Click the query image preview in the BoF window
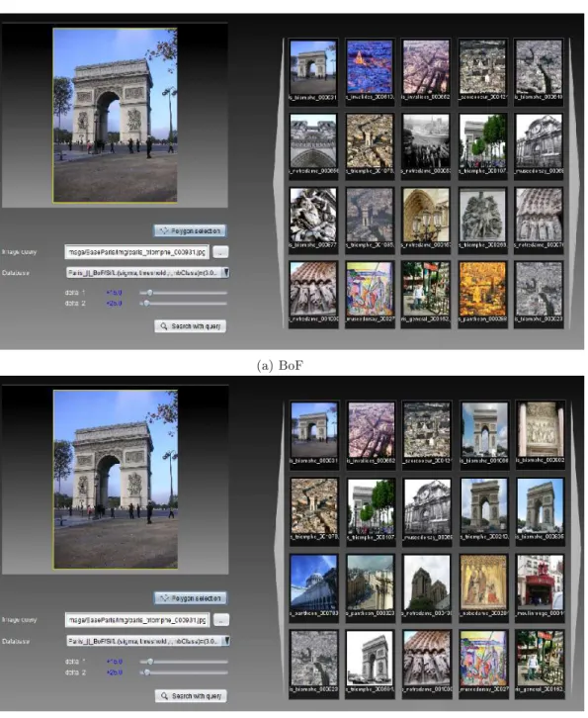 [x=115, y=115]
